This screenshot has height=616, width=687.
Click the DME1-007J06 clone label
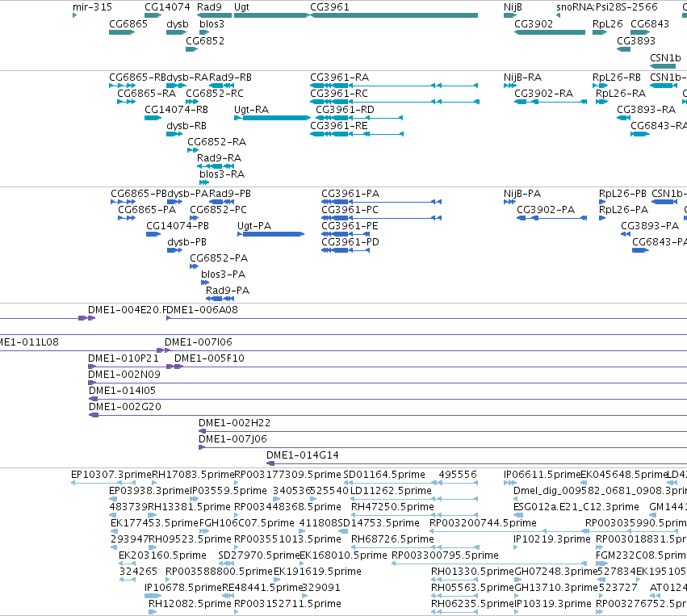pyautogui.click(x=232, y=439)
